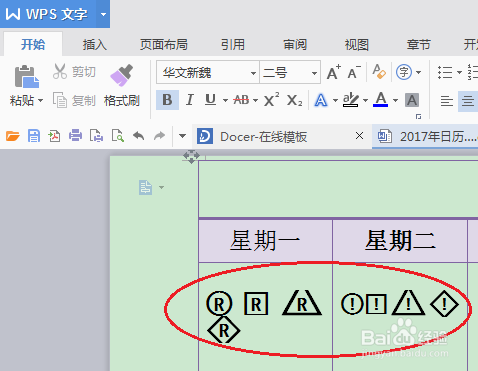This screenshot has height=371, width=478.
Task: Switch to the 插入 ribbon tab
Action: [95, 44]
